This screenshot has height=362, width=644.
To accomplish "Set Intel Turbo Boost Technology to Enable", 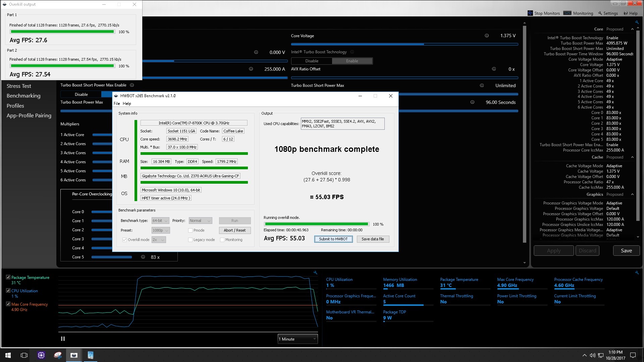I will (352, 61).
